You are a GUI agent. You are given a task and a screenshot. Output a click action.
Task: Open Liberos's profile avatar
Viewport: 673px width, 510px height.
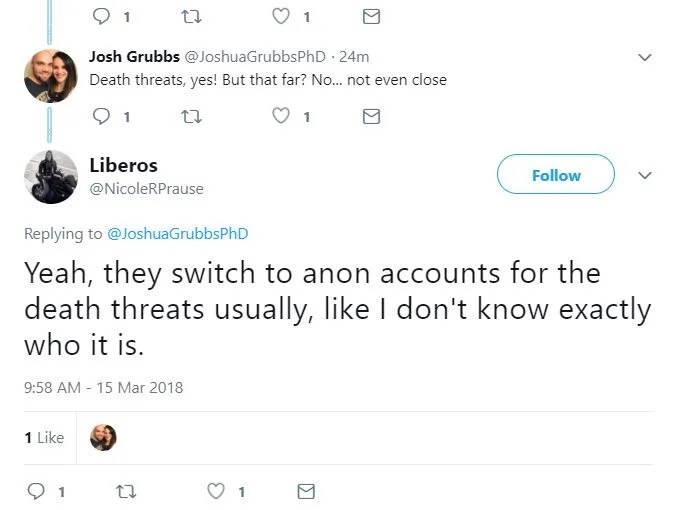[51, 178]
